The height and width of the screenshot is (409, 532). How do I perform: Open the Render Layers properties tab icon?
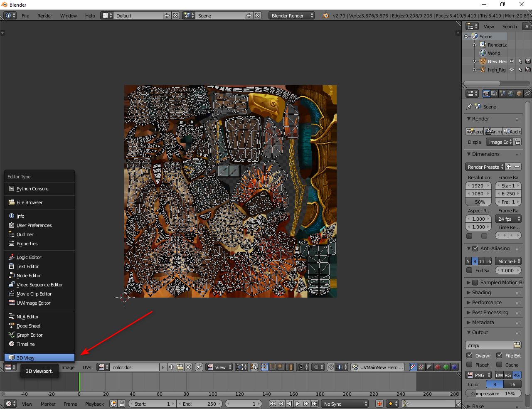click(494, 94)
